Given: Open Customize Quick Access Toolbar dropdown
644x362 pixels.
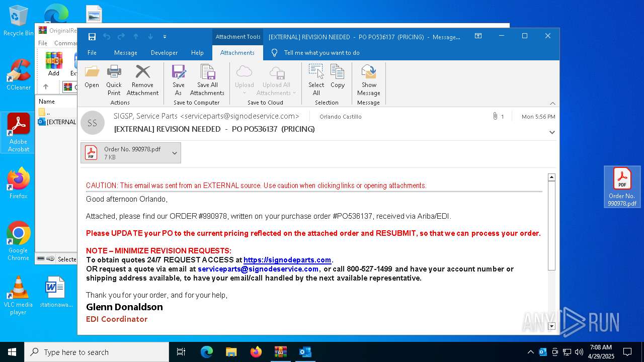Looking at the screenshot, I should [165, 37].
